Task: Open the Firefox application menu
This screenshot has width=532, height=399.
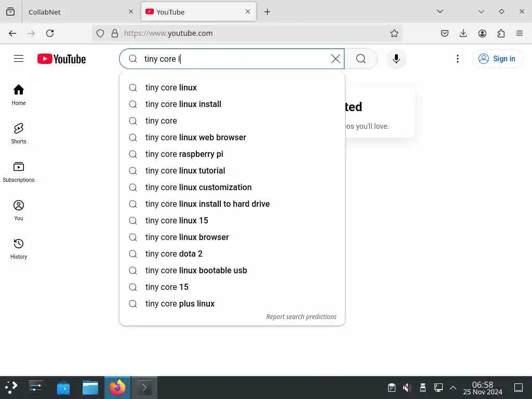Action: (520, 33)
